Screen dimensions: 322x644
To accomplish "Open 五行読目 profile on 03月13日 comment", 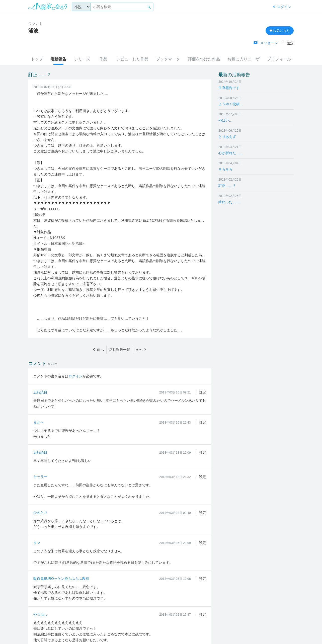I will click(40, 452).
